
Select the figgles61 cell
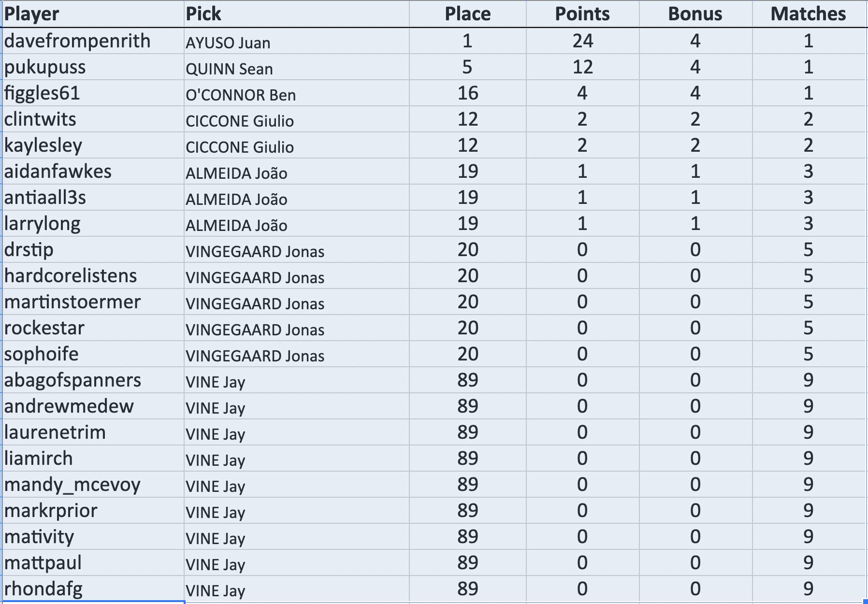coord(42,93)
